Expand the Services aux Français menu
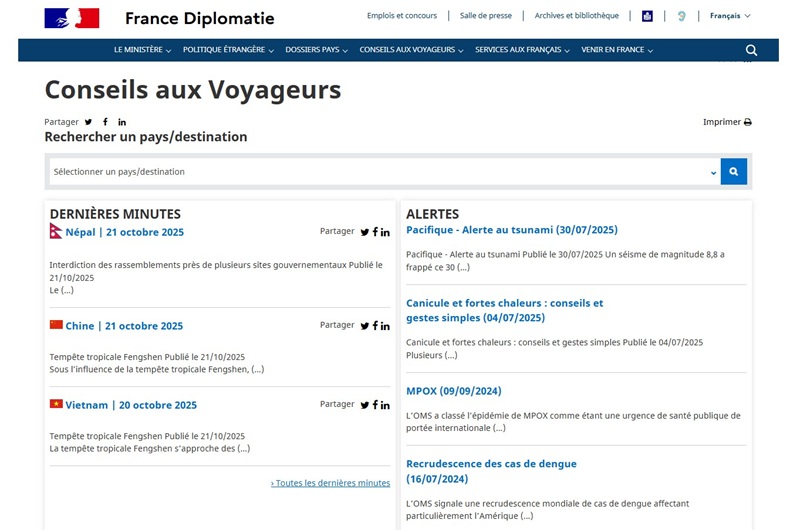This screenshot has width=800, height=530. tap(522, 50)
